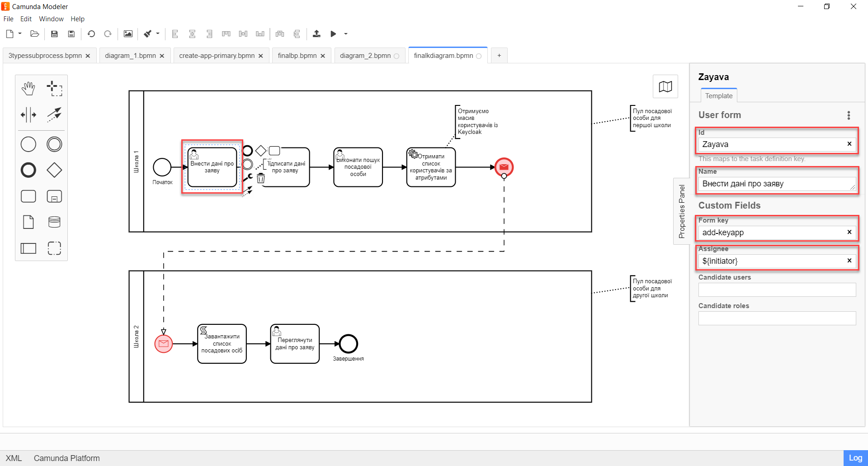Pick data store from palette
Image resolution: width=868 pixels, height=466 pixels.
[54, 222]
